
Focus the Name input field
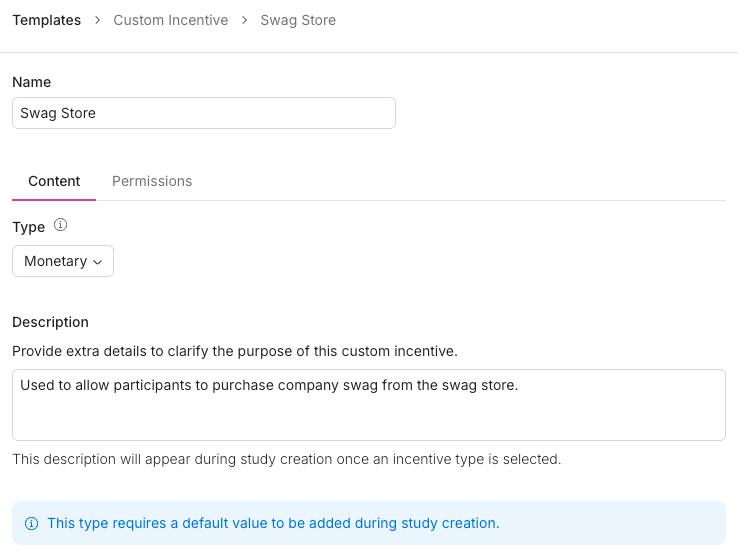[x=204, y=113]
